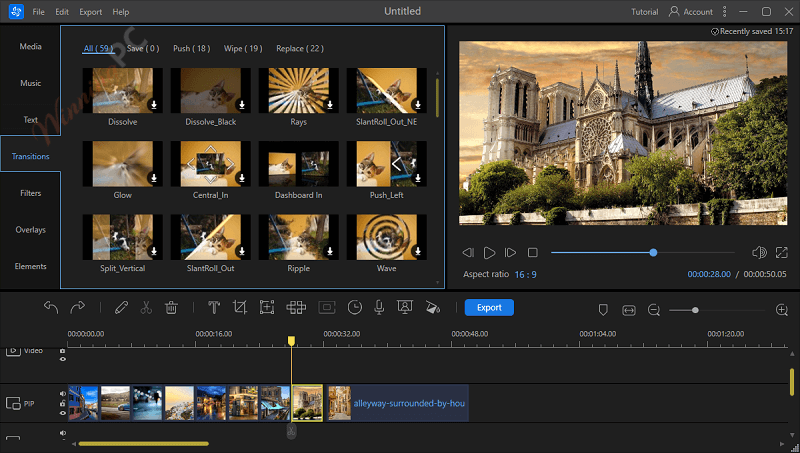Play the preview video
Image resolution: width=800 pixels, height=453 pixels.
(x=489, y=253)
